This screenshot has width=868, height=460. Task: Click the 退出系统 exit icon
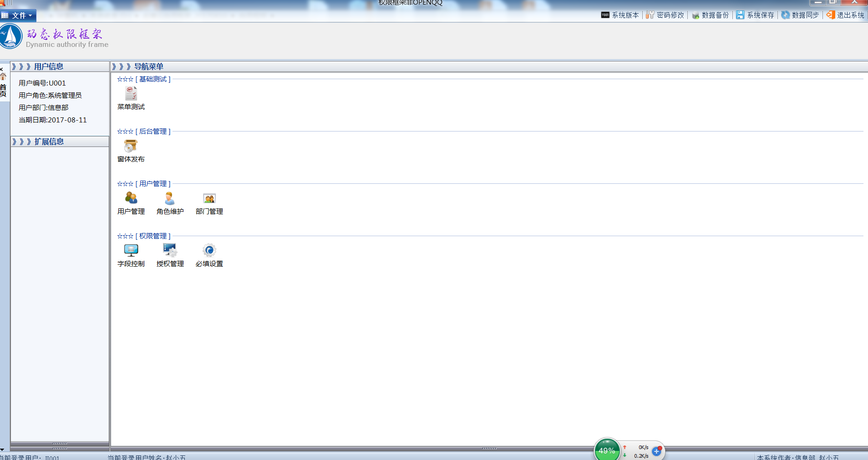[831, 15]
